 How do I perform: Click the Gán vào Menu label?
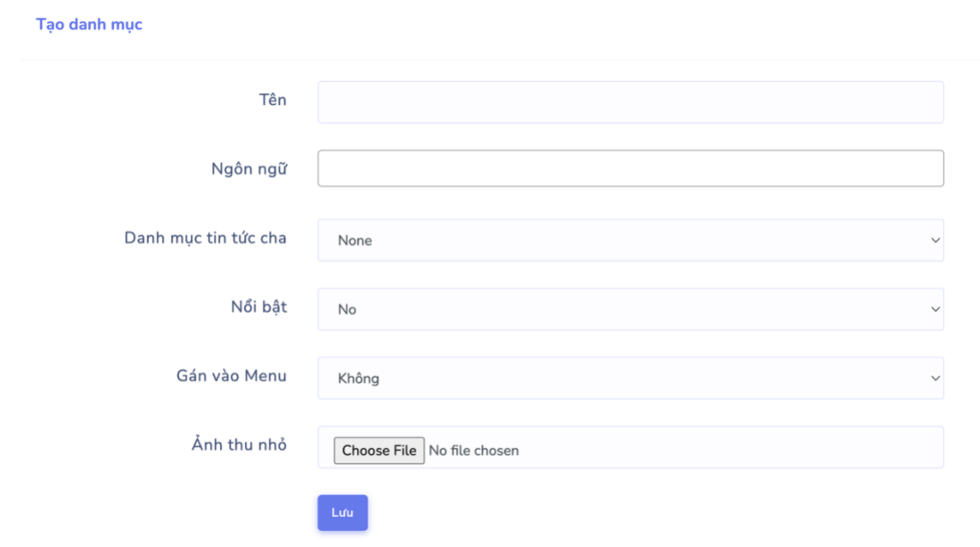click(x=232, y=376)
